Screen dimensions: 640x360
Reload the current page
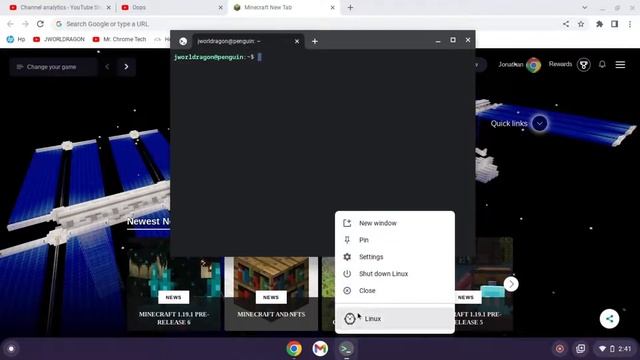pos(40,24)
